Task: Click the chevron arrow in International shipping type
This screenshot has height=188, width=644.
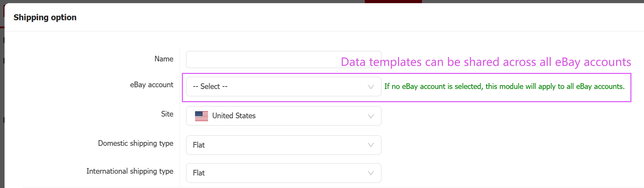Action: click(371, 173)
